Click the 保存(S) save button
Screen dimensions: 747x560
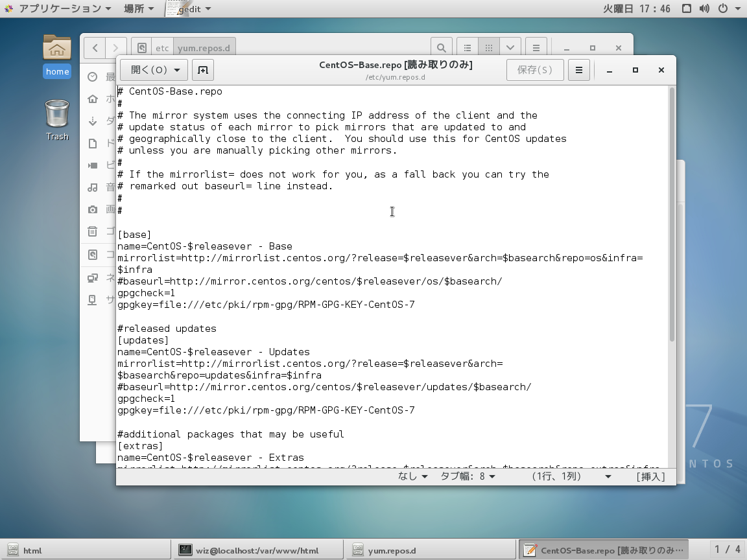(535, 70)
